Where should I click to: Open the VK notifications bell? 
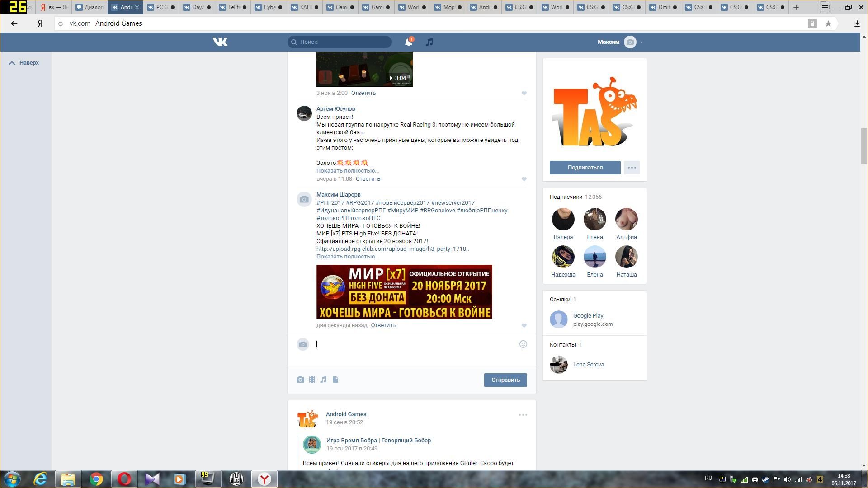pos(408,42)
